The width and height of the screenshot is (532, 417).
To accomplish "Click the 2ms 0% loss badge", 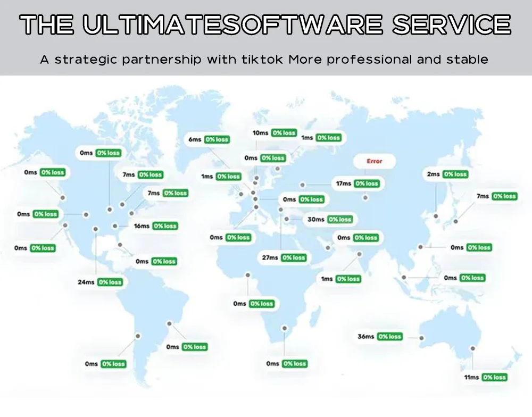I will [447, 174].
